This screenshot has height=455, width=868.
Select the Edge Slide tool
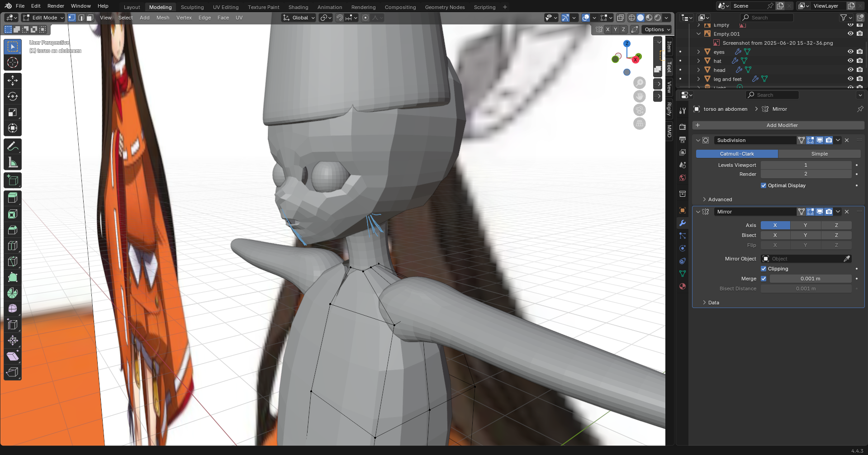[13, 325]
